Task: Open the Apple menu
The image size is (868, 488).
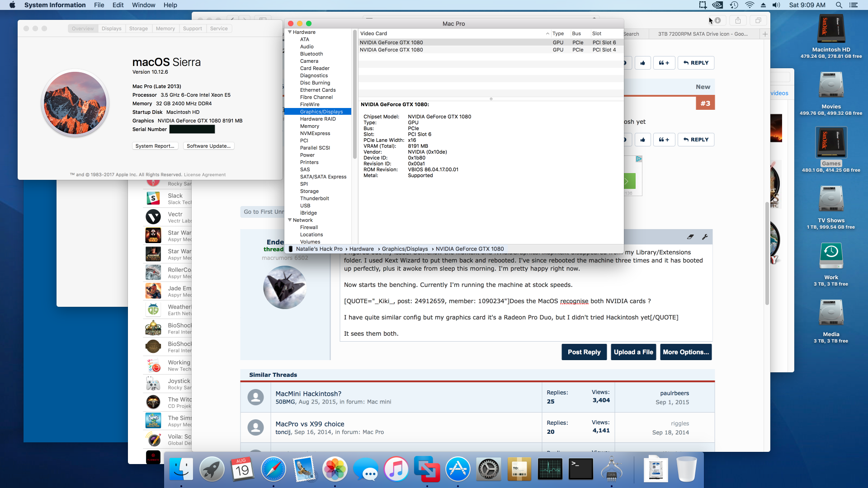Action: pyautogui.click(x=12, y=5)
